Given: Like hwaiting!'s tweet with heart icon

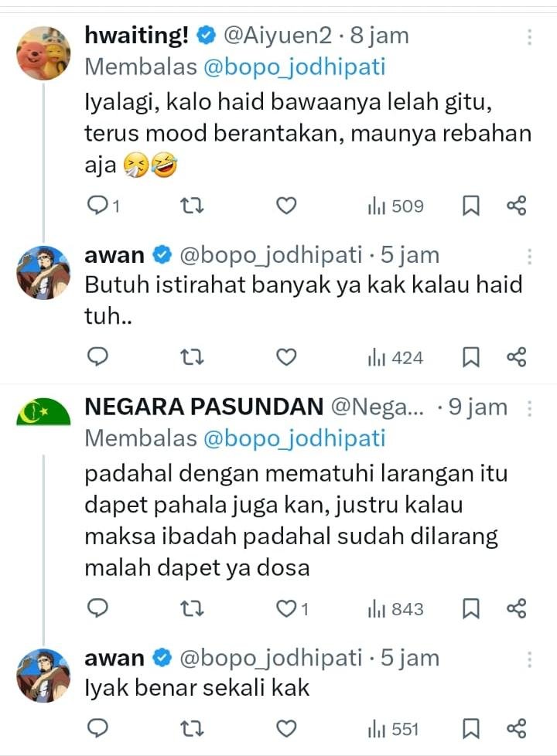Looking at the screenshot, I should tap(287, 206).
